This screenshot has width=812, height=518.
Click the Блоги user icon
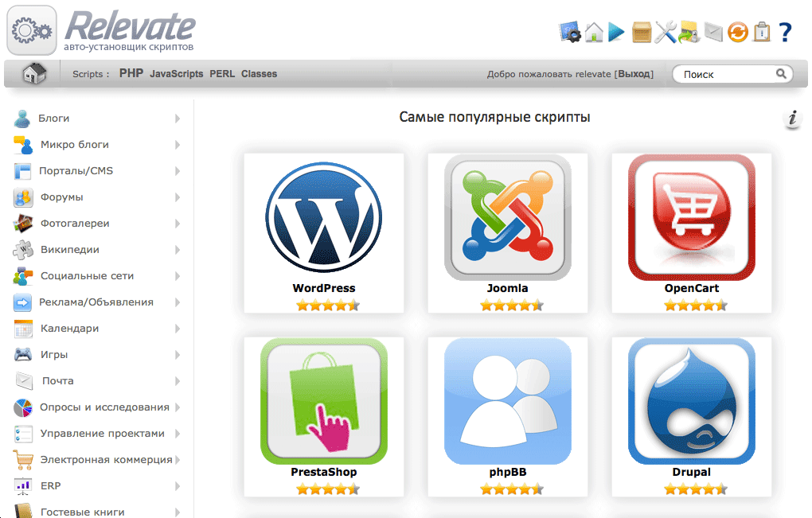[x=21, y=119]
